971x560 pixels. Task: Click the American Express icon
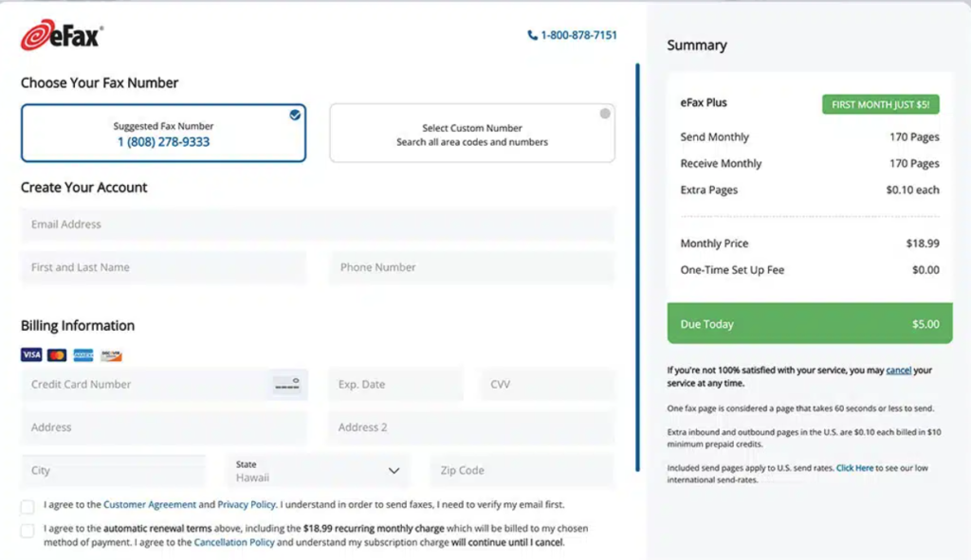83,355
